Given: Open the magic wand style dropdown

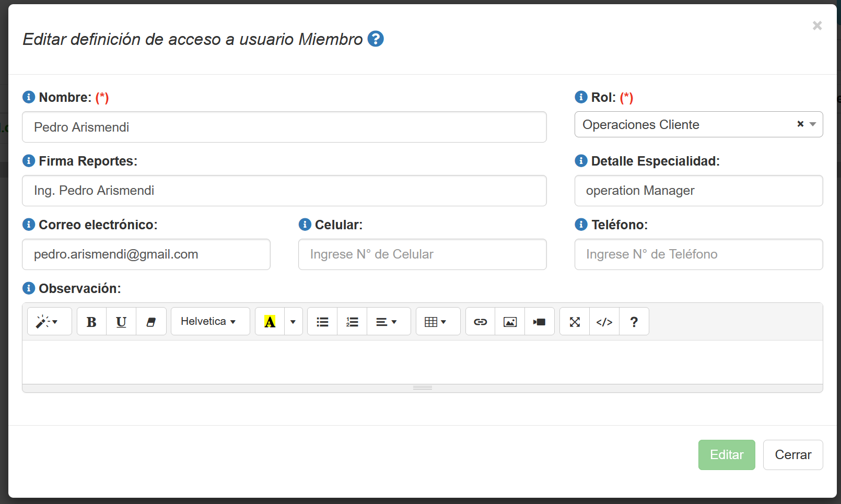Looking at the screenshot, I should tap(49, 322).
